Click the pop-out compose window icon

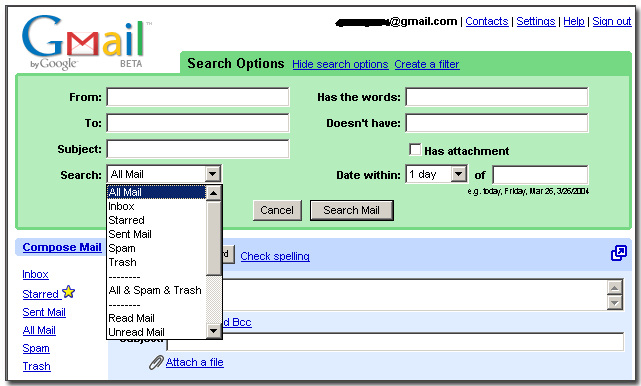(x=619, y=253)
